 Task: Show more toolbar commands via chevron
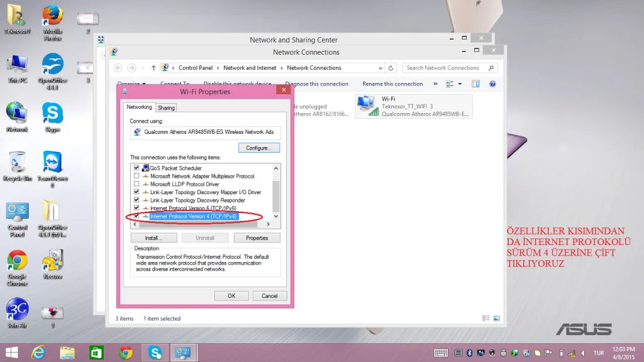click(x=435, y=84)
